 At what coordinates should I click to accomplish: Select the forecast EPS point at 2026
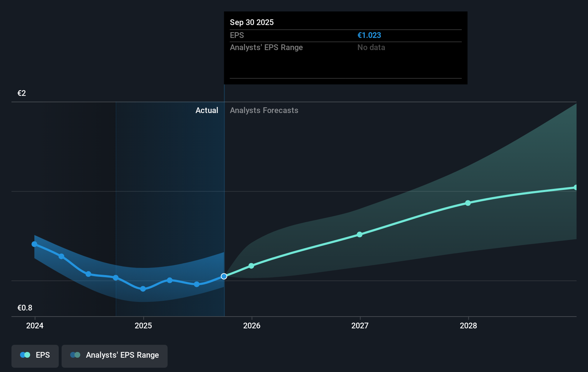pyautogui.click(x=251, y=266)
